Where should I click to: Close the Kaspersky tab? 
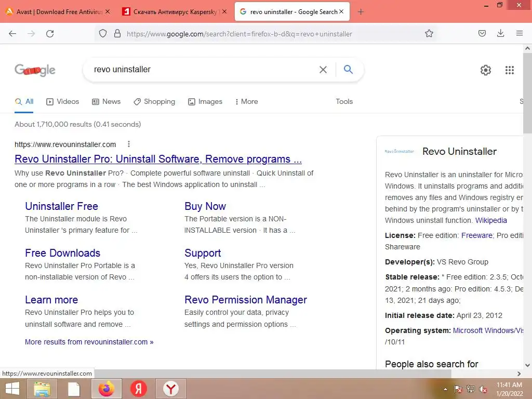pos(224,11)
